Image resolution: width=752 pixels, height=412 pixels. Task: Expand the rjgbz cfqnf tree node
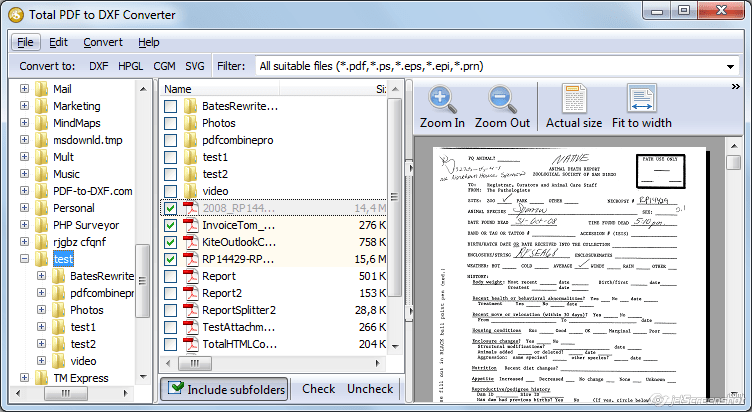click(24, 242)
